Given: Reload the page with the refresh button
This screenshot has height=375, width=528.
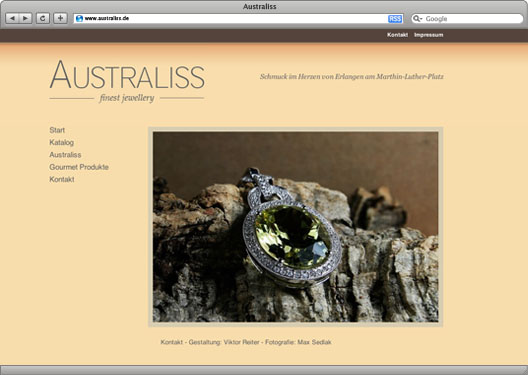Looking at the screenshot, I should 43,18.
